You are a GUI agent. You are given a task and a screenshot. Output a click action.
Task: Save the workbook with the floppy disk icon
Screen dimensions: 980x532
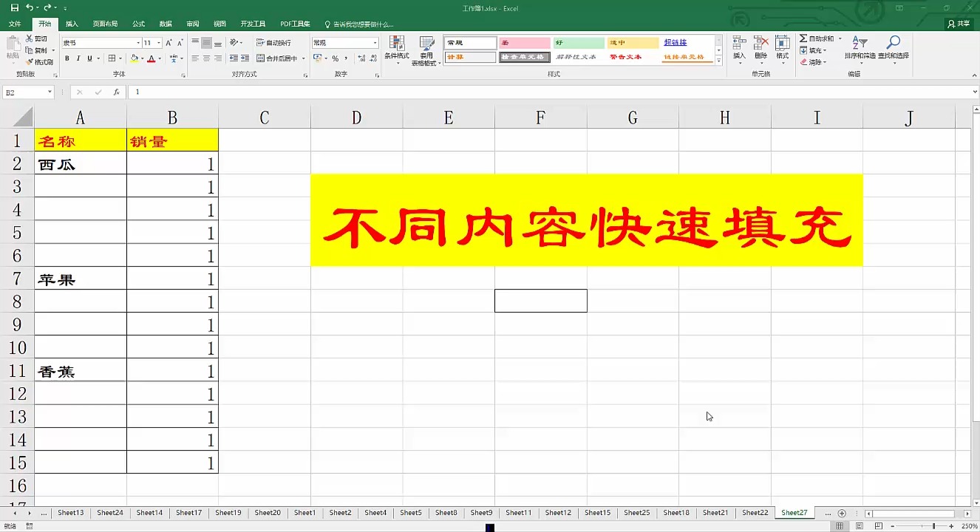13,7
